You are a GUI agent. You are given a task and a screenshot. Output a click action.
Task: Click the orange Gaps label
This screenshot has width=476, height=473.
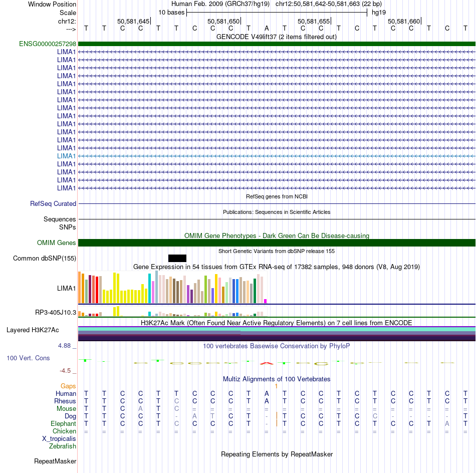(68, 386)
